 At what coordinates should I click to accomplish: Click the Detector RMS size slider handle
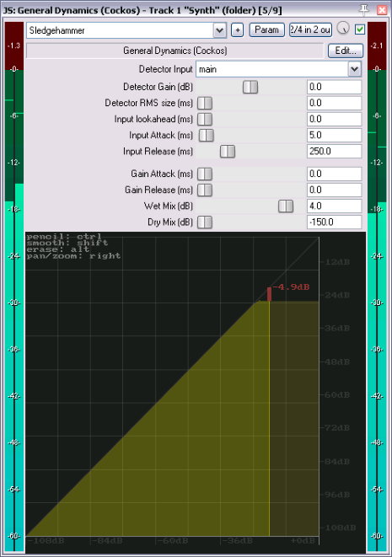pos(205,104)
